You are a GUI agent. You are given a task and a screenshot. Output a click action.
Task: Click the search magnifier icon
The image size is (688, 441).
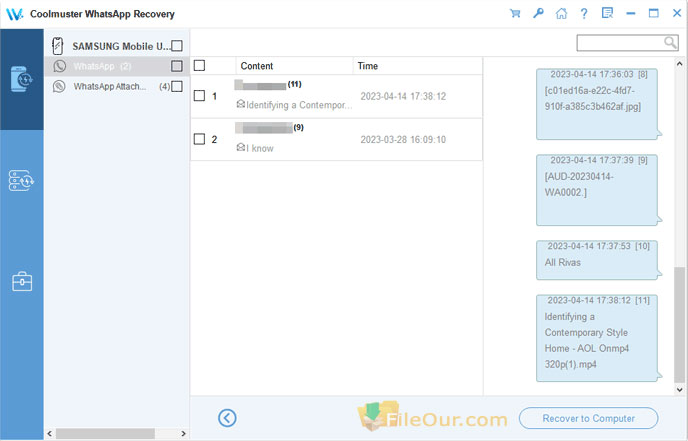670,43
